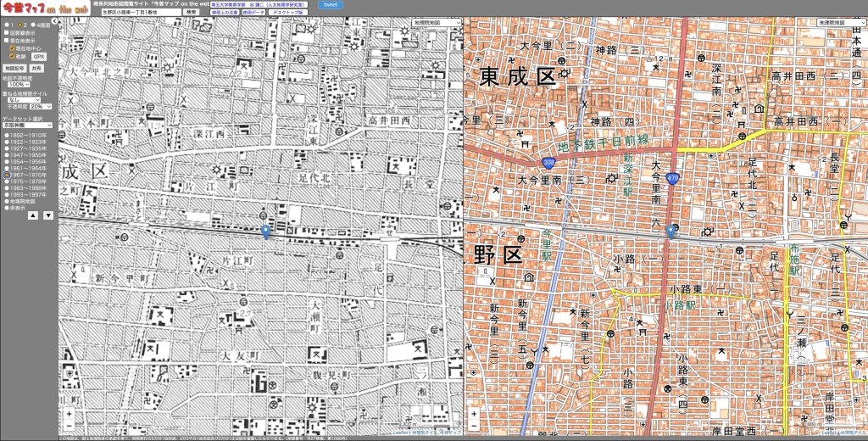This screenshot has width=868, height=441.
Task: Select the 1975〜1979年 map period
Action: pyautogui.click(x=6, y=180)
